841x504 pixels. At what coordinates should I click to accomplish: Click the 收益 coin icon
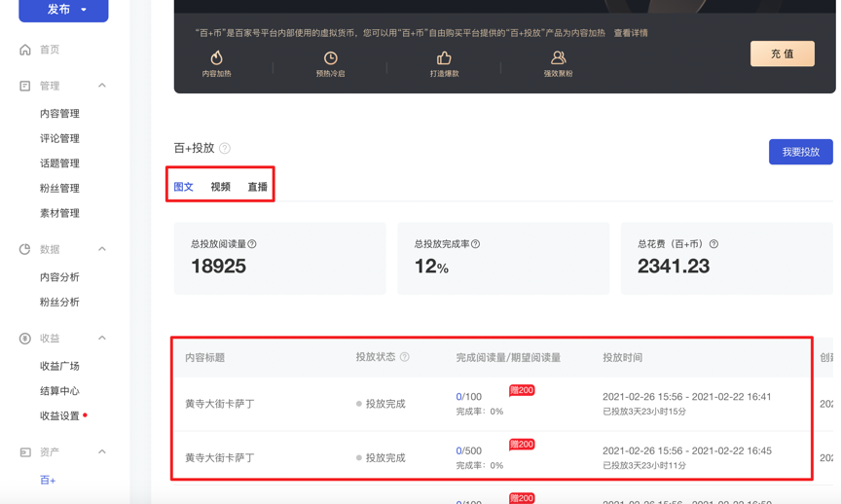(x=25, y=339)
